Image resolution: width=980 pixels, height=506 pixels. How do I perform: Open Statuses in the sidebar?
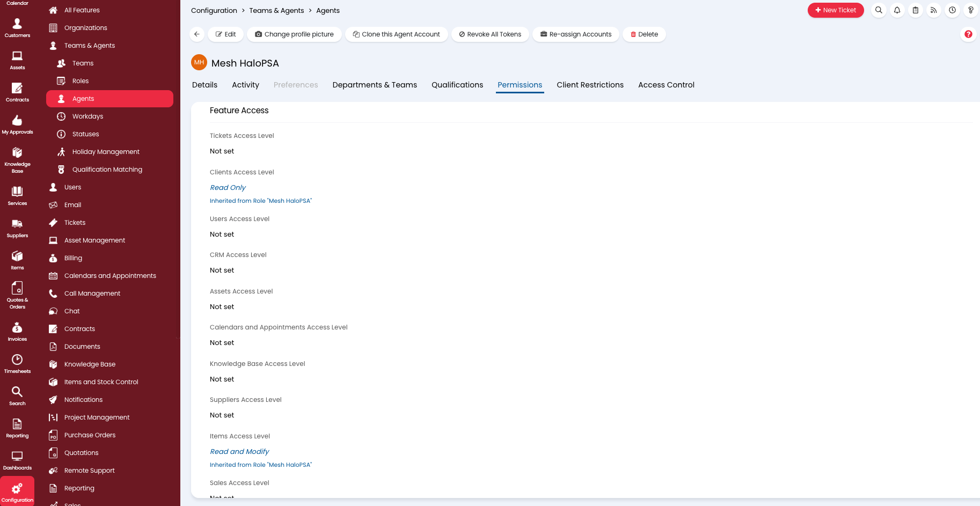coord(109,134)
